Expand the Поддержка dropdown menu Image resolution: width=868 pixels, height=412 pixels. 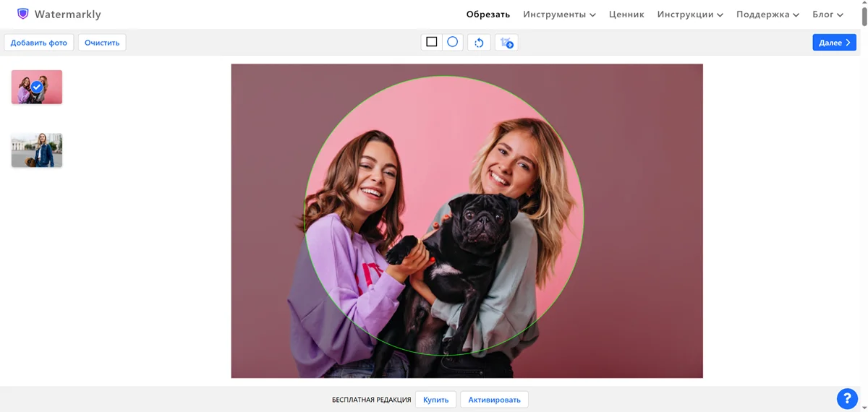pos(767,14)
